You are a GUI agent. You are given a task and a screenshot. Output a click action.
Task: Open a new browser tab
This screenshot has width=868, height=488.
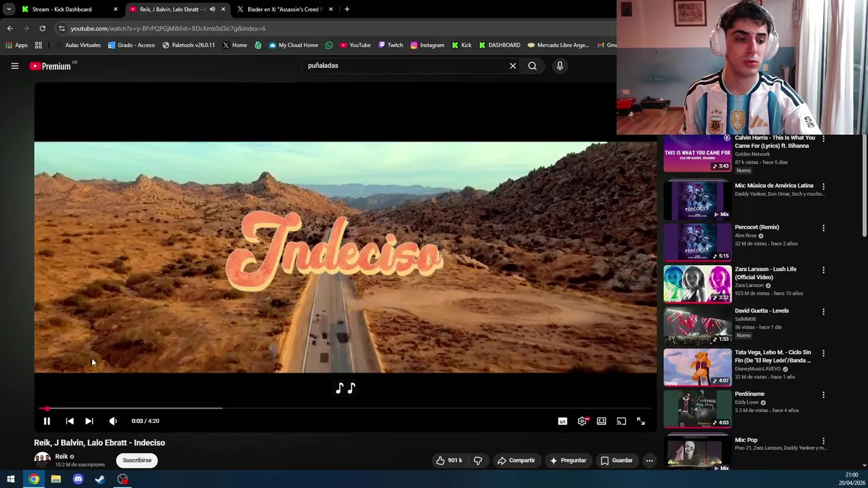coord(347,9)
